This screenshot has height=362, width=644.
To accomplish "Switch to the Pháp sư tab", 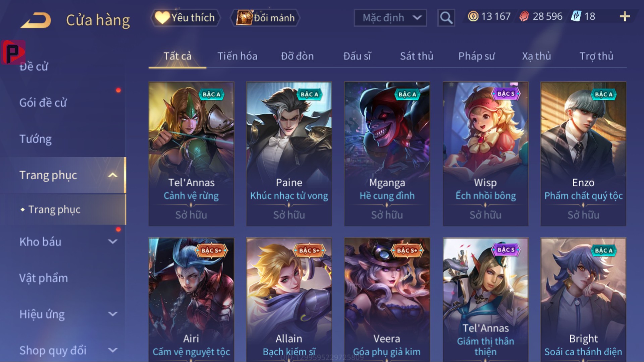I will click(x=477, y=56).
